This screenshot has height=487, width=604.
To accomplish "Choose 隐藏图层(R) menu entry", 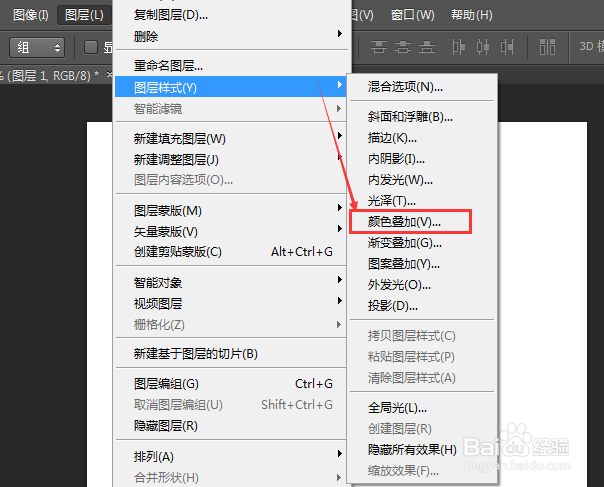I will [231, 425].
